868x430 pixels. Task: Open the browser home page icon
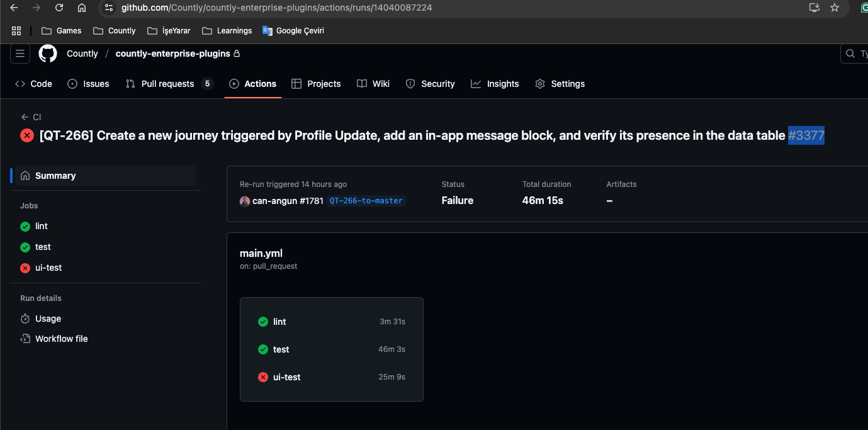point(82,8)
